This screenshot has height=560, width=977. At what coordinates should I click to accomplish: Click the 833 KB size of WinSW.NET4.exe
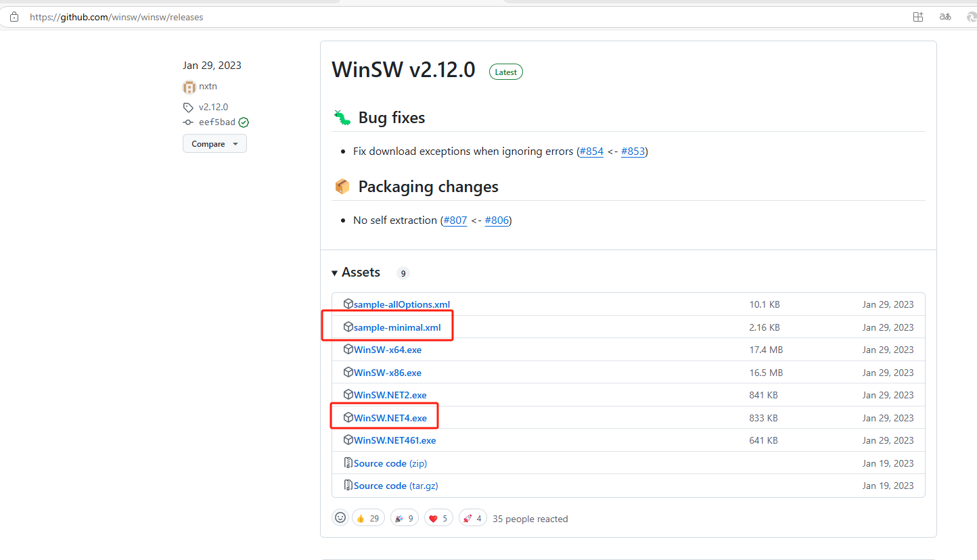tap(763, 418)
